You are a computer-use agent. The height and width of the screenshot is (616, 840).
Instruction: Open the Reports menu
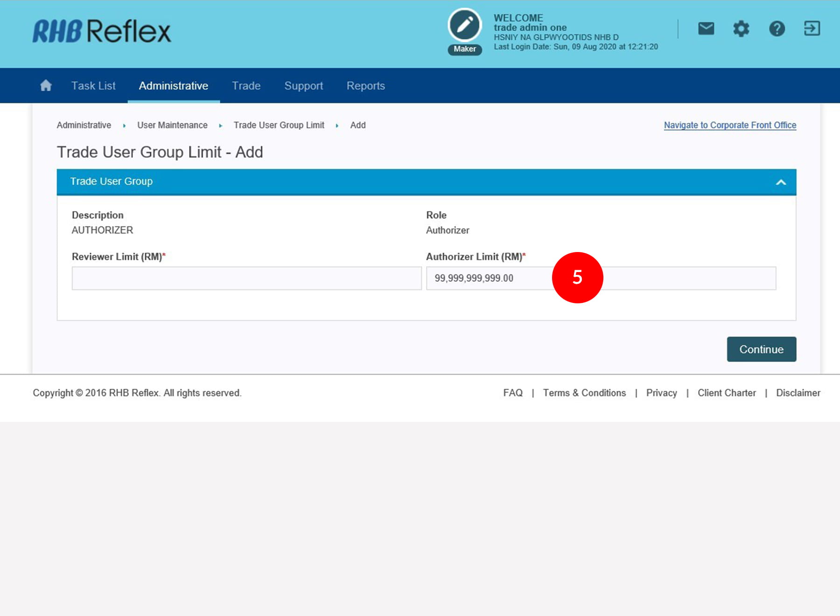[365, 86]
